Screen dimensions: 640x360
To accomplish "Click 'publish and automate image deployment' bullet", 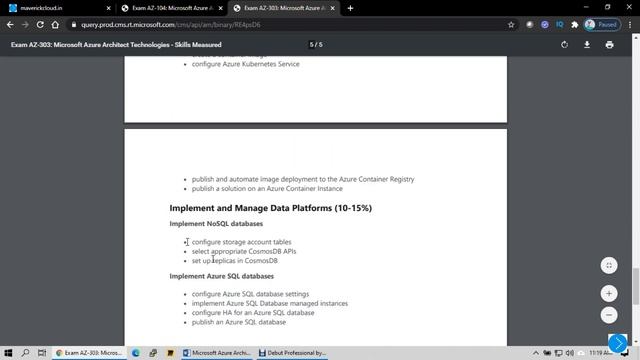I will 303,179.
